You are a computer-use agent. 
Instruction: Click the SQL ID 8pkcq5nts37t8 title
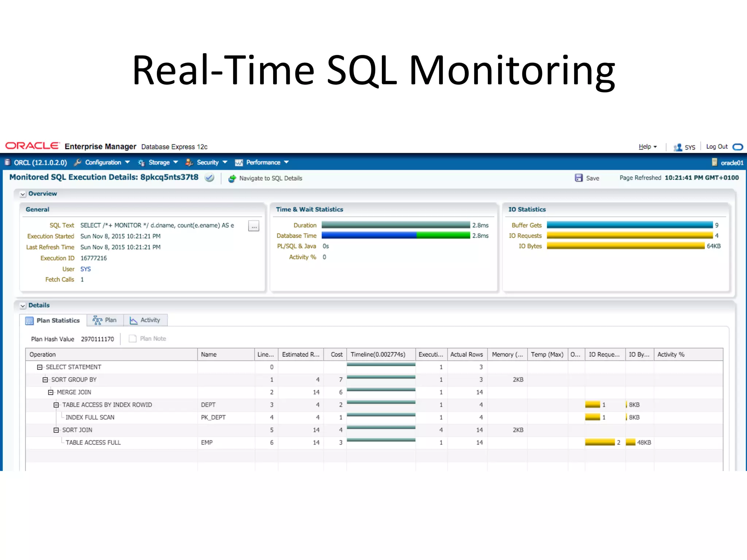tap(169, 178)
